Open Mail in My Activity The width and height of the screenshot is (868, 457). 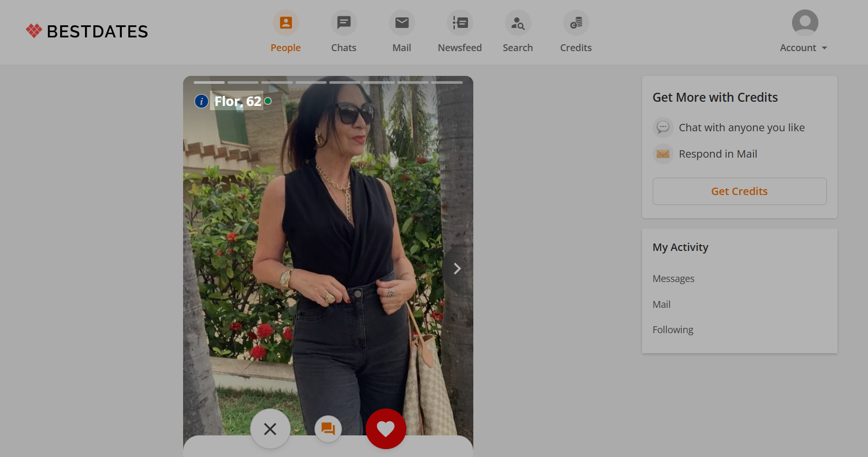click(x=661, y=304)
